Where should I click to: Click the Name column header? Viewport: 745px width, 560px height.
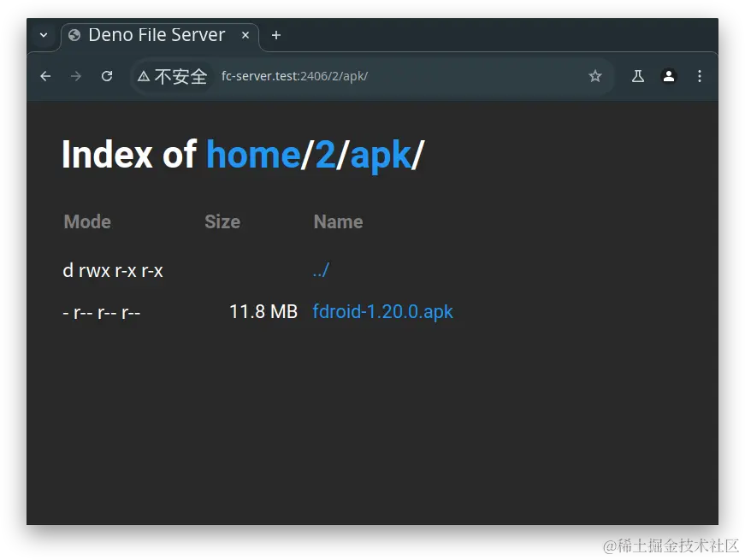(339, 221)
